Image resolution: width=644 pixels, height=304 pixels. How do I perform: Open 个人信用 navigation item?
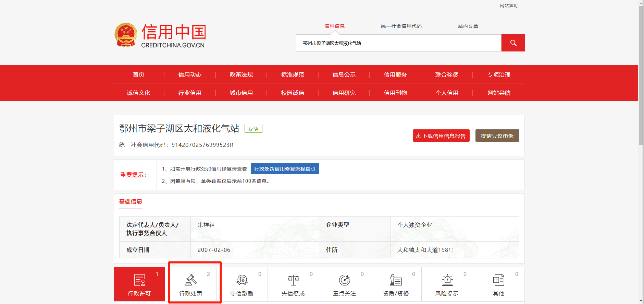(x=447, y=93)
